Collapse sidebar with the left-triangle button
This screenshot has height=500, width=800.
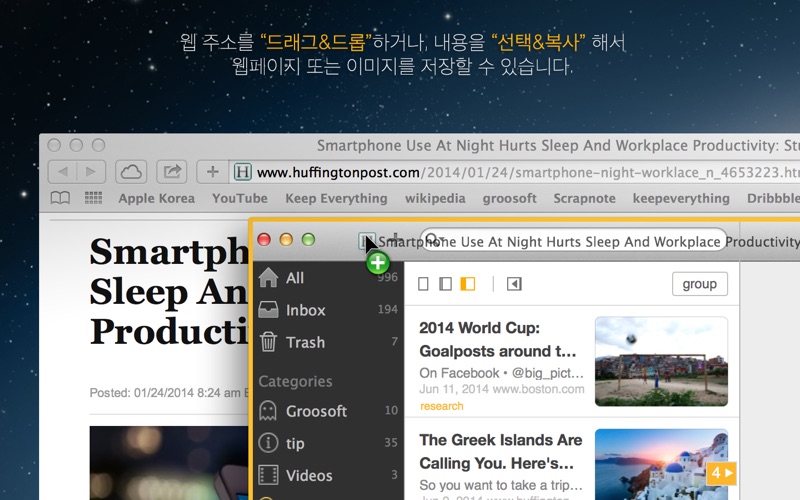(514, 284)
